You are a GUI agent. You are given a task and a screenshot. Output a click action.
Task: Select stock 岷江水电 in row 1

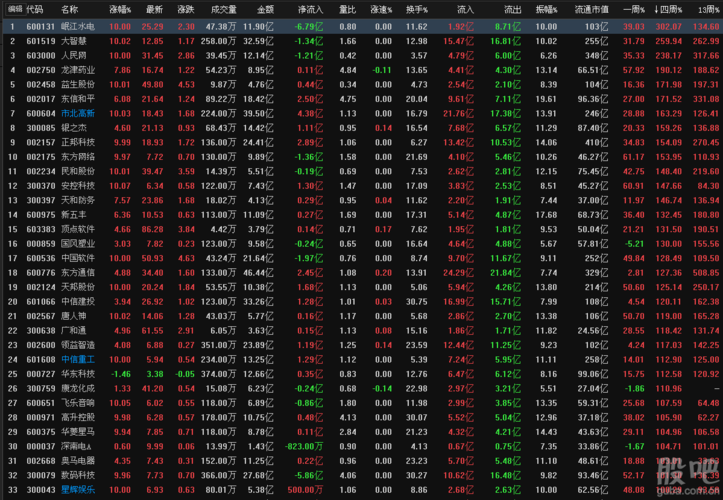coord(78,27)
